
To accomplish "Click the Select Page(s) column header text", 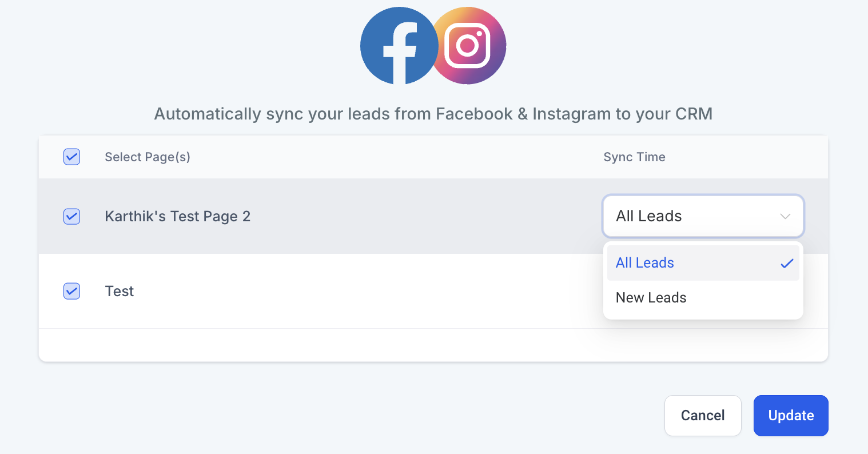I will point(148,157).
